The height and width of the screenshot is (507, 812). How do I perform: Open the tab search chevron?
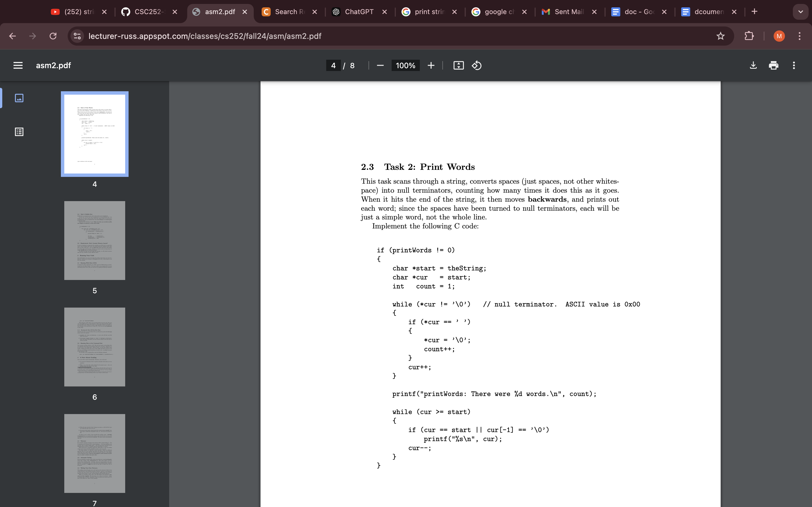tap(801, 12)
